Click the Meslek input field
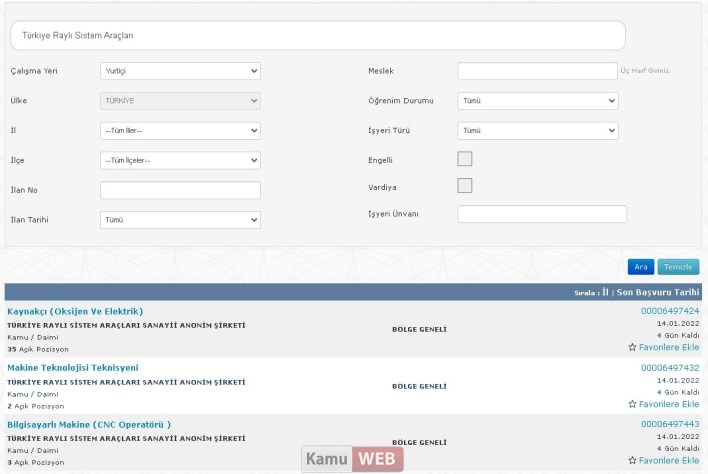Image resolution: width=708 pixels, height=474 pixels. tap(537, 71)
